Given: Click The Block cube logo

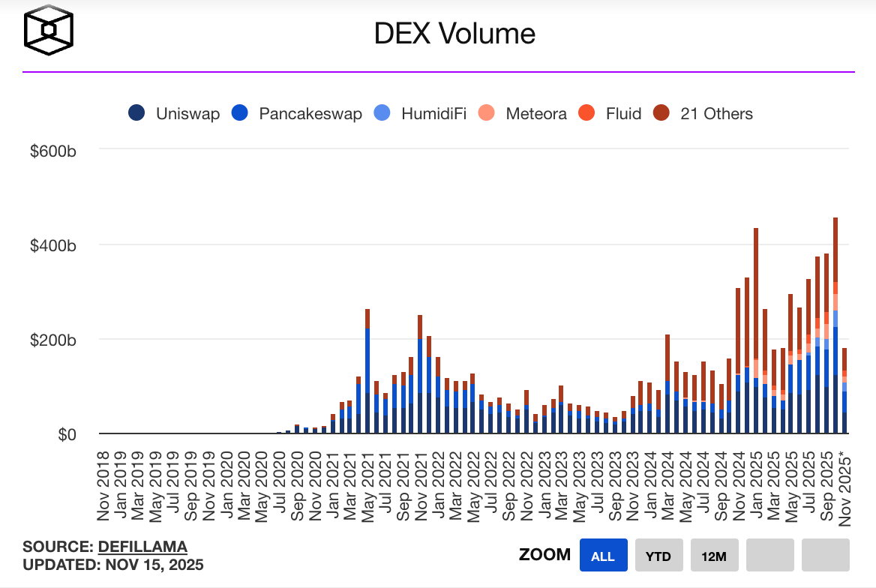Looking at the screenshot, I should pyautogui.click(x=49, y=31).
